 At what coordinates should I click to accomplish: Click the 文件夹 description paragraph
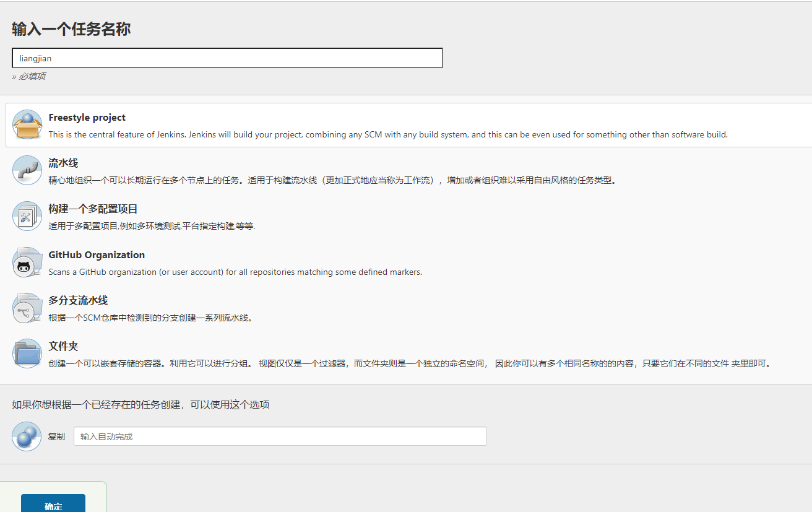point(410,363)
